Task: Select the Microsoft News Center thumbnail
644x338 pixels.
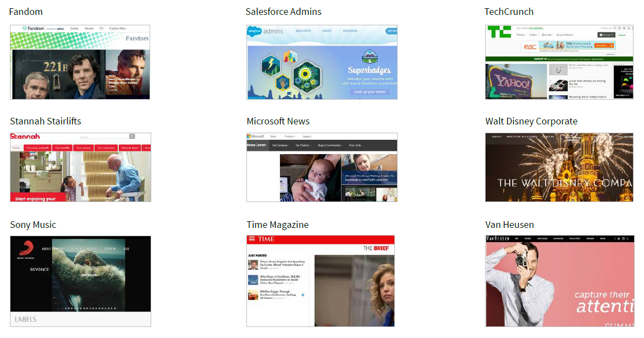Action: point(322,167)
